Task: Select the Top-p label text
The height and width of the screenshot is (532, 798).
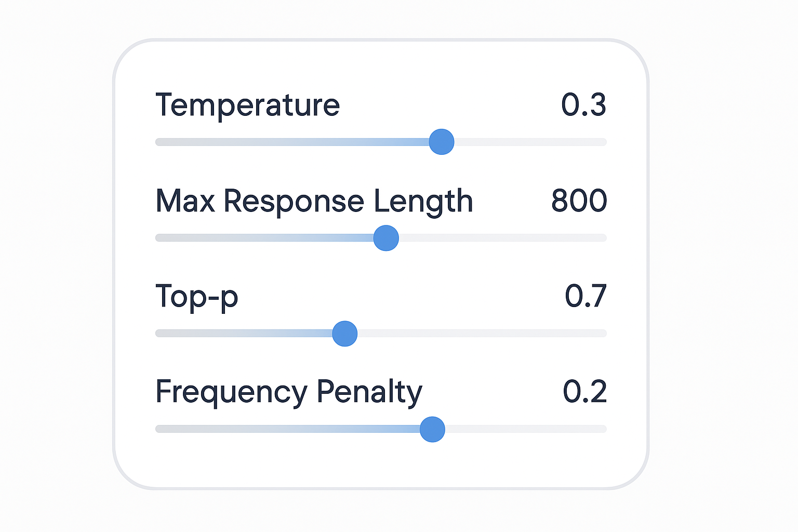Action: point(197,297)
